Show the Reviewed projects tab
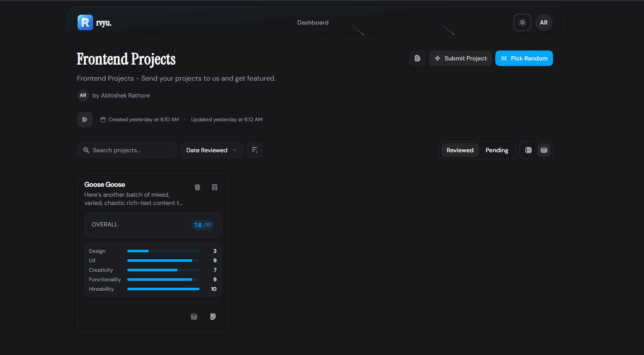The image size is (644, 355). (x=460, y=150)
